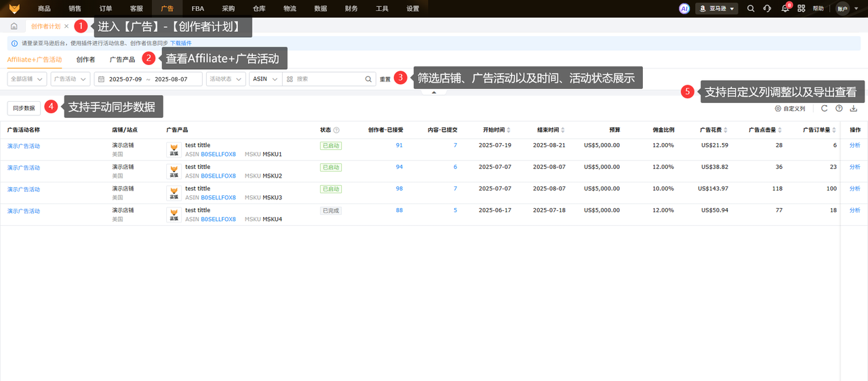Open the 广告活动 filter dropdown
Screen dimensions: 868x381
(71, 79)
